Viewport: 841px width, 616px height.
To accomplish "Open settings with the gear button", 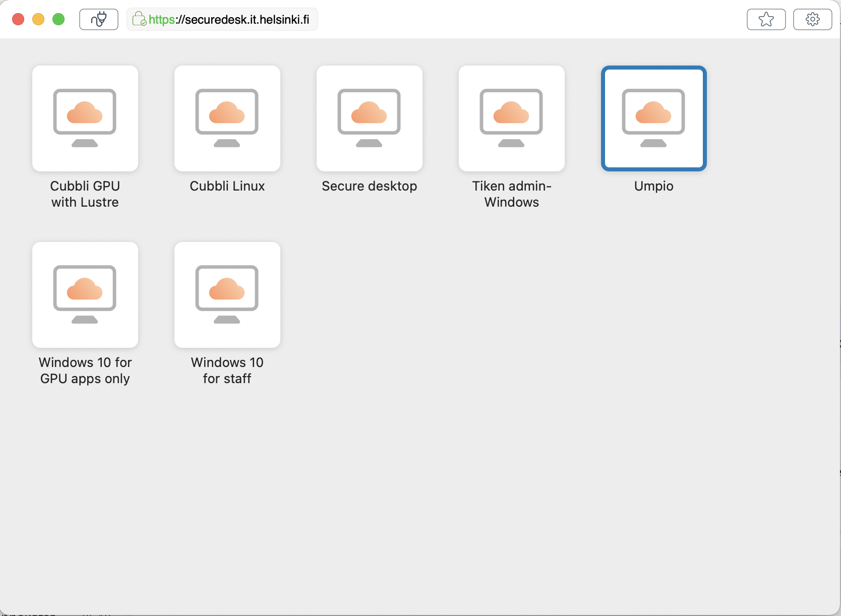I will click(x=813, y=20).
